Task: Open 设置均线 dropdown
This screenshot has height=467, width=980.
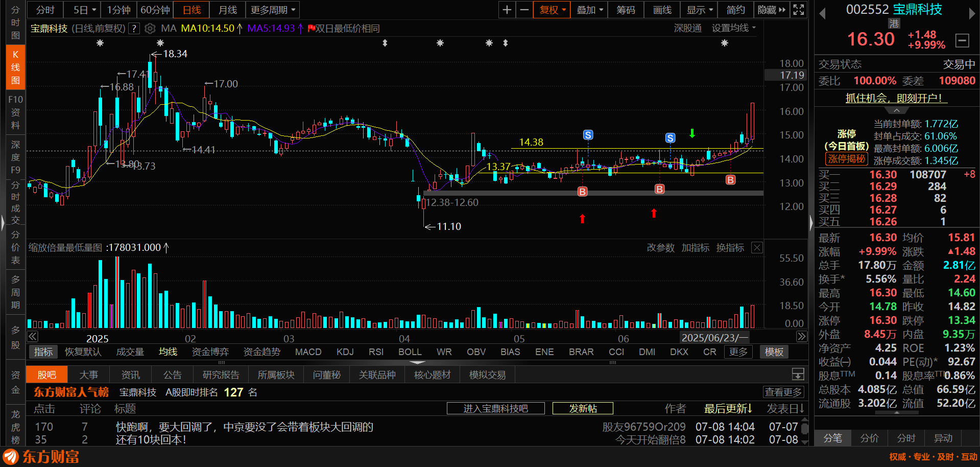Action: click(x=734, y=29)
